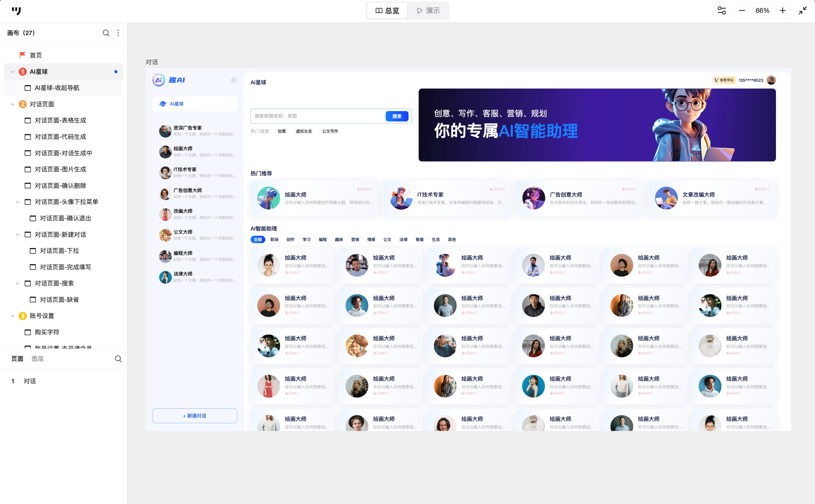Click the blue 搜索 button
Viewport: 815px width, 504px height.
[x=396, y=116]
